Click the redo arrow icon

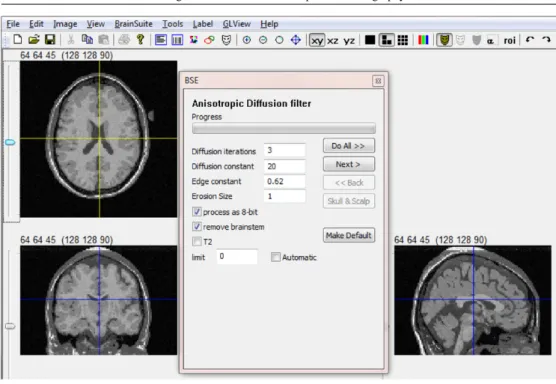[546, 40]
